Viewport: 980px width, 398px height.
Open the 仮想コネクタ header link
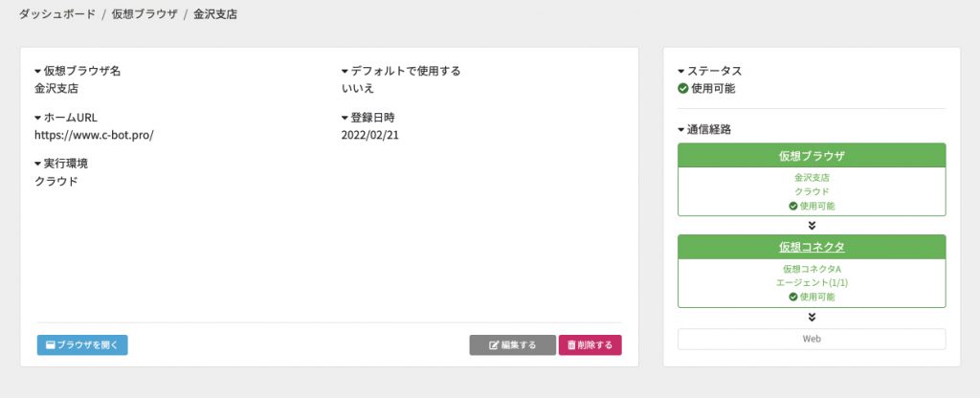812,247
